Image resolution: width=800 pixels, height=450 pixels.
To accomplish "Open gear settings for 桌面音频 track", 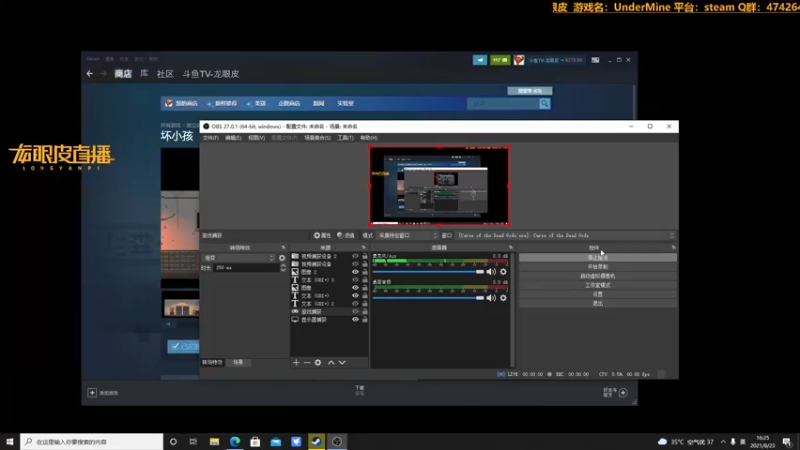I will [x=503, y=298].
